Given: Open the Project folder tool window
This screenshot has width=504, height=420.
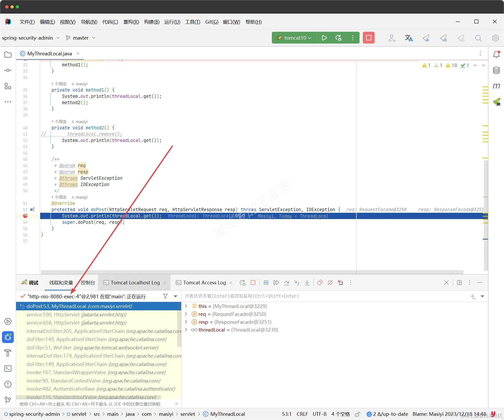Looking at the screenshot, I should tap(8, 55).
